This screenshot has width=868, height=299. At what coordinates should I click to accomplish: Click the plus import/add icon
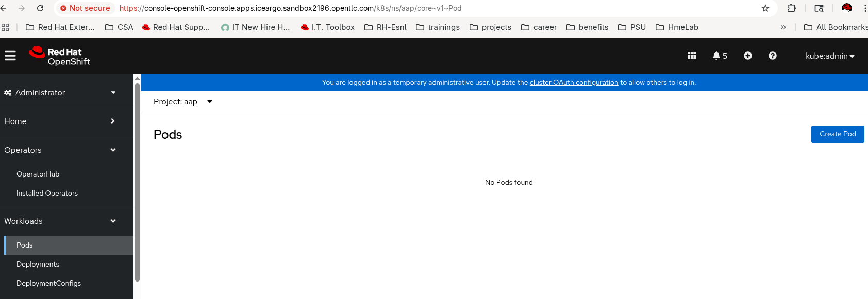point(748,56)
